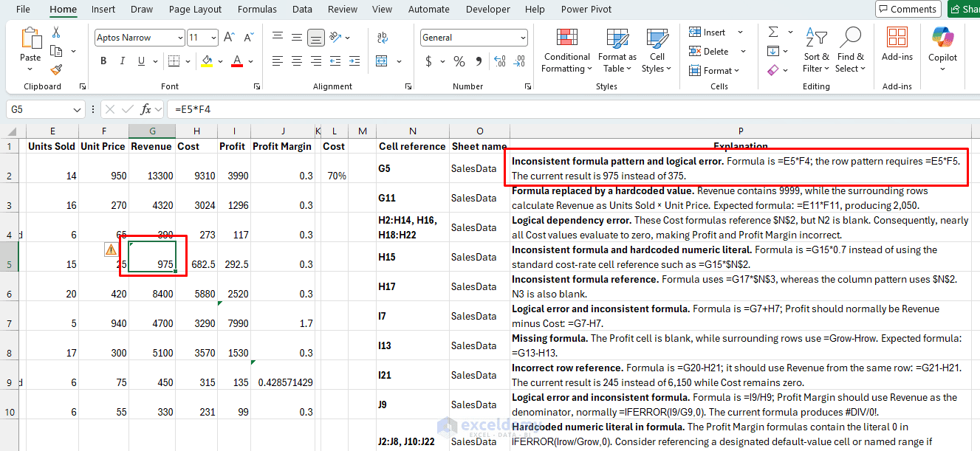Click the Cut scissors icon
This screenshot has height=451, width=980.
pyautogui.click(x=56, y=32)
